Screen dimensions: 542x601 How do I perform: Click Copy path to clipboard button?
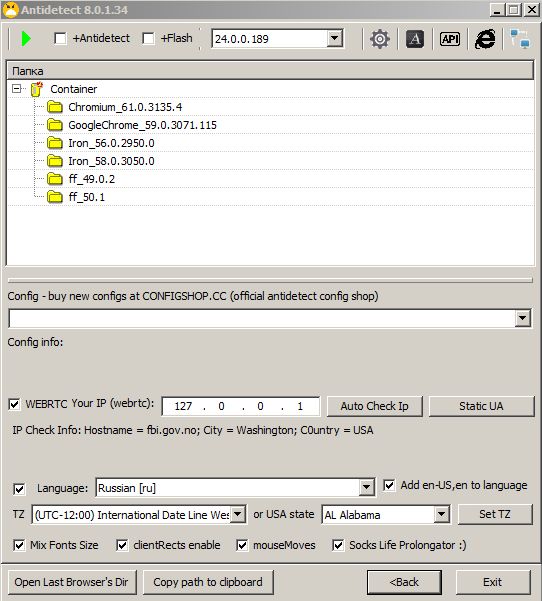[x=208, y=582]
